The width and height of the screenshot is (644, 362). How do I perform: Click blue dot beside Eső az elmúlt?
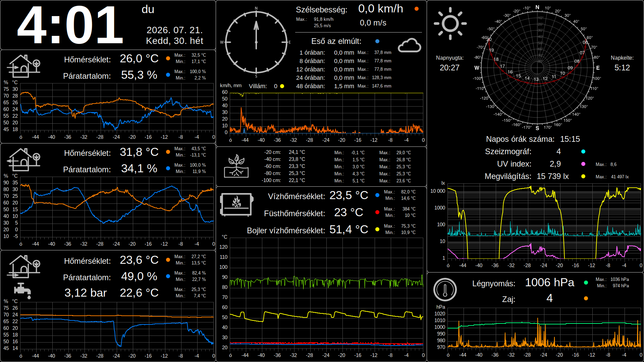(377, 41)
